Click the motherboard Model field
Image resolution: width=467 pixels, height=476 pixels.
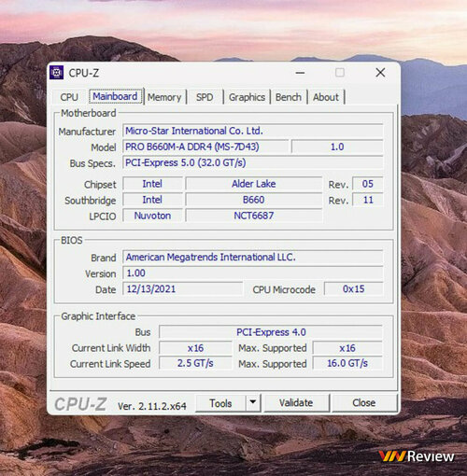click(x=205, y=147)
